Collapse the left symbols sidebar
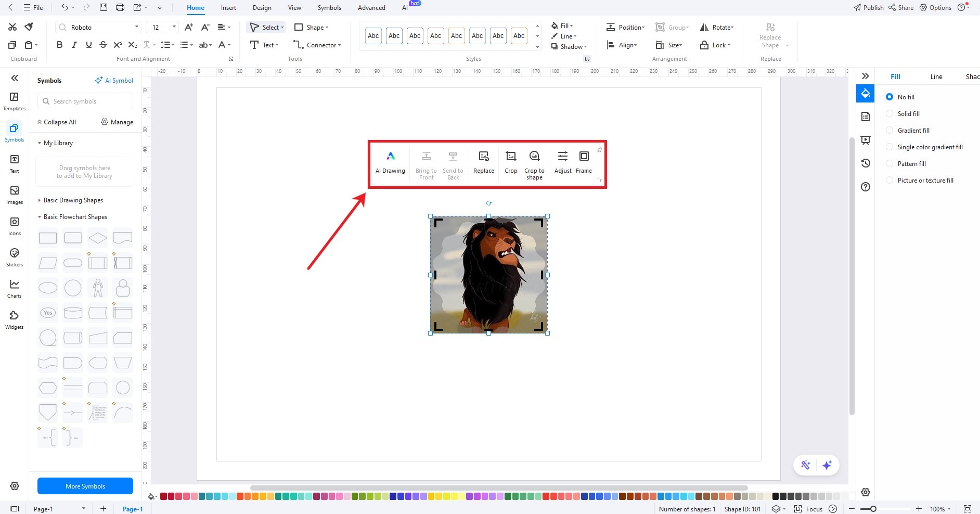Image resolution: width=980 pixels, height=514 pixels. 15,78
